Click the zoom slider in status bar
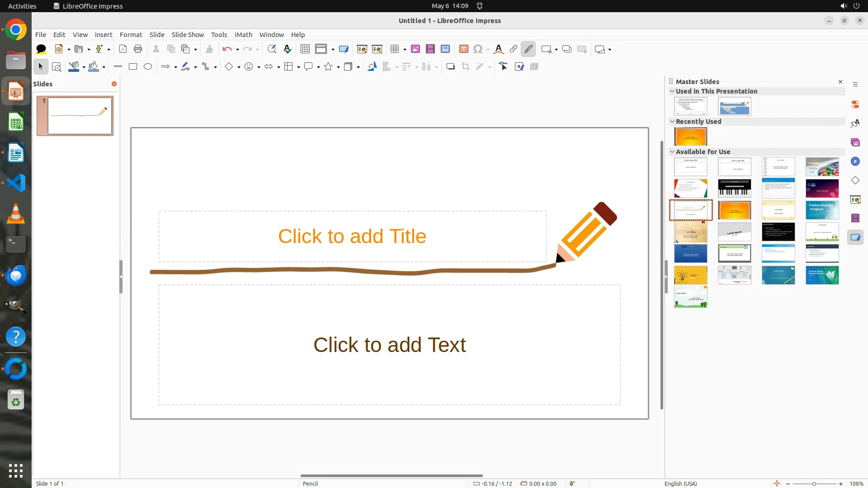The image size is (868, 488). [814, 484]
